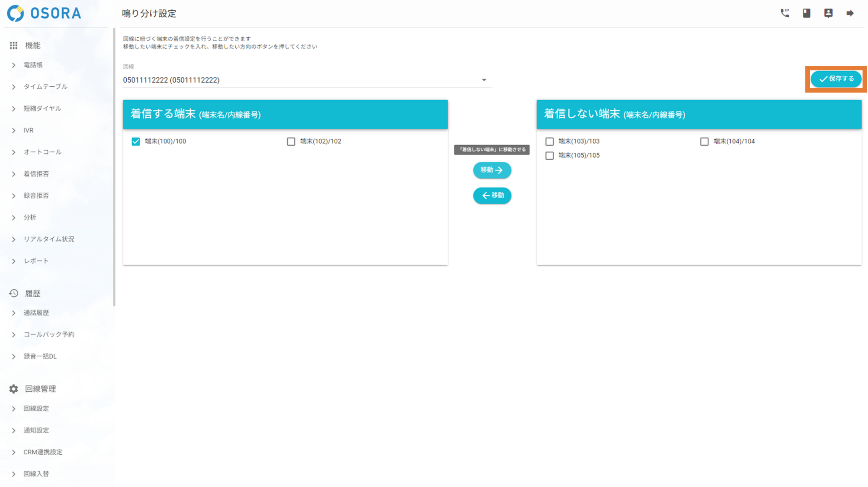Open the phonebook icon in top bar
868x487 pixels.
(806, 13)
